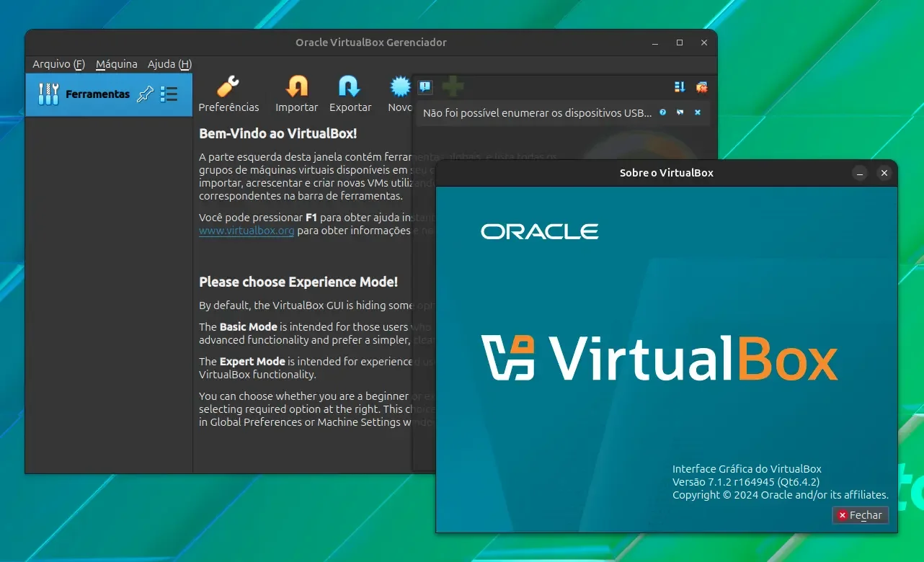Dismiss all notifications with the orange icon
Image resolution: width=924 pixels, height=562 pixels.
coord(701,87)
